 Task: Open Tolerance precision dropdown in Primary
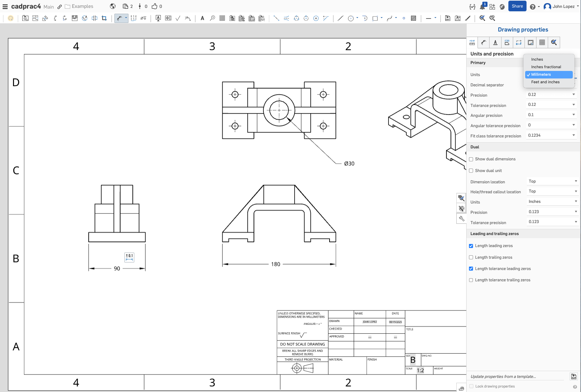(552, 105)
